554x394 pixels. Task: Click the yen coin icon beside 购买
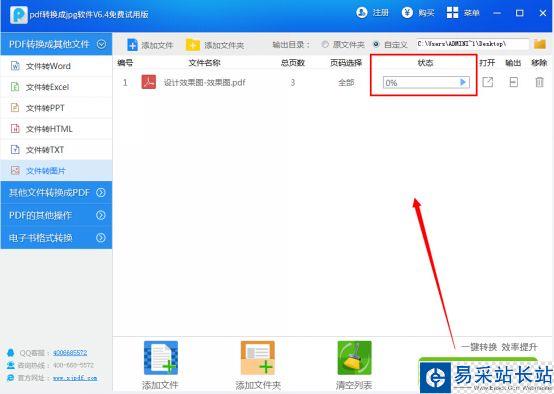tap(407, 13)
